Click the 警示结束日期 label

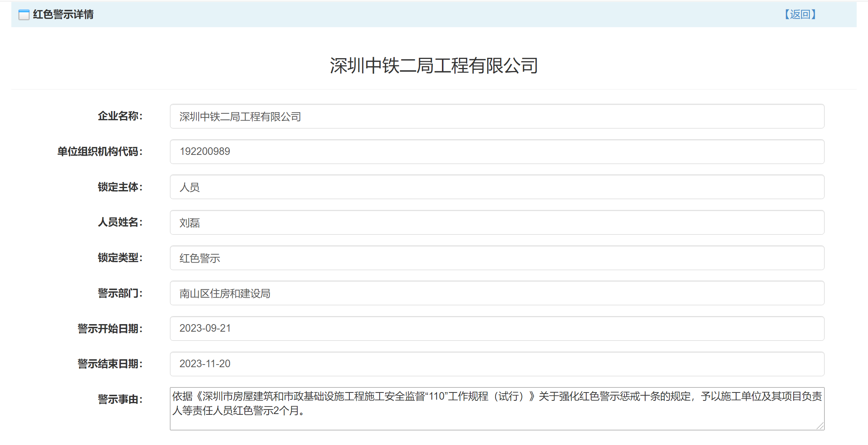tap(110, 364)
